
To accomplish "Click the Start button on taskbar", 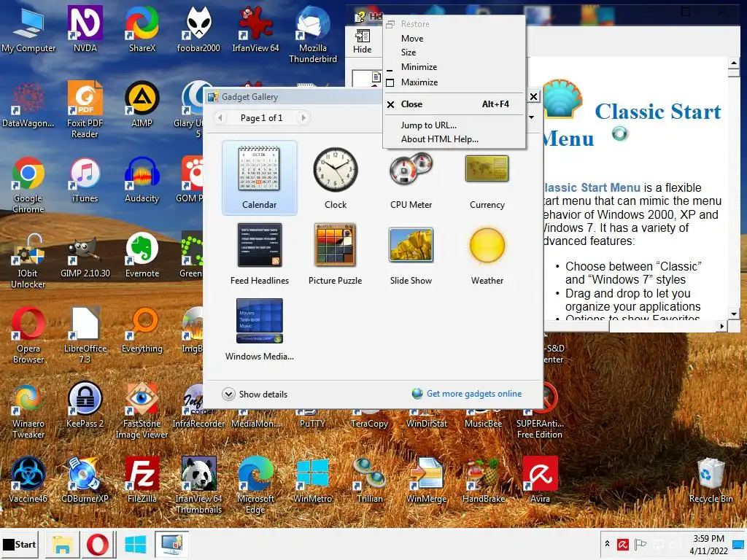I will (20, 544).
